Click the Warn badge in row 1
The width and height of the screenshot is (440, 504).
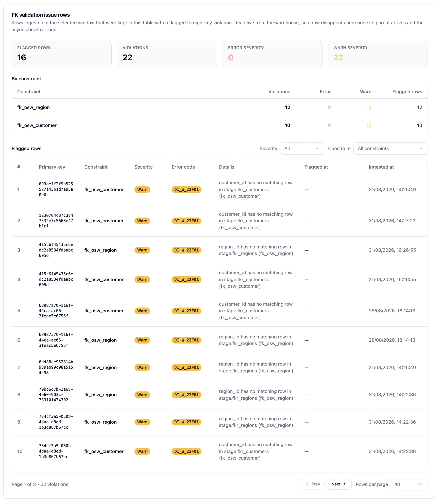pyautogui.click(x=142, y=190)
